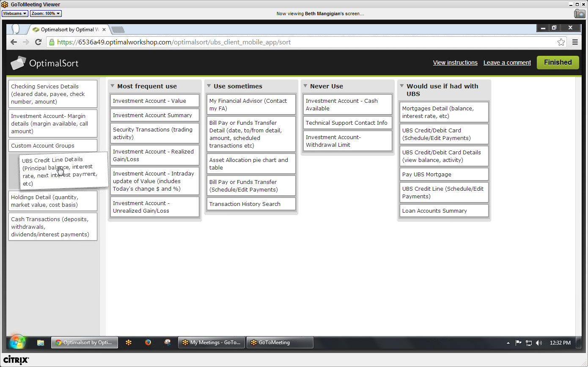Viewport: 588px width, 367px height.
Task: Click UBS Credit Line Schedule/Edit Payments card
Action: [444, 192]
